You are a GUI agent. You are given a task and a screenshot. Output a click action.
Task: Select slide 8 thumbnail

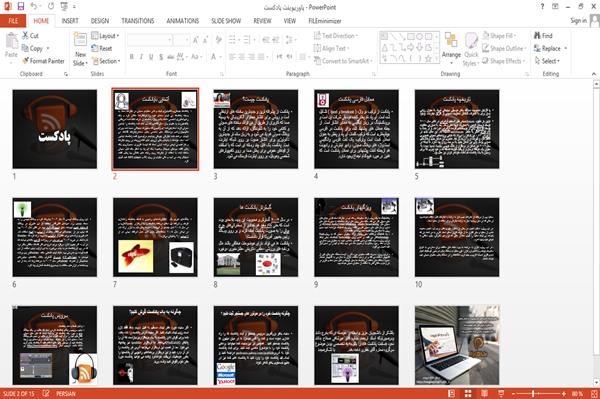coord(256,237)
